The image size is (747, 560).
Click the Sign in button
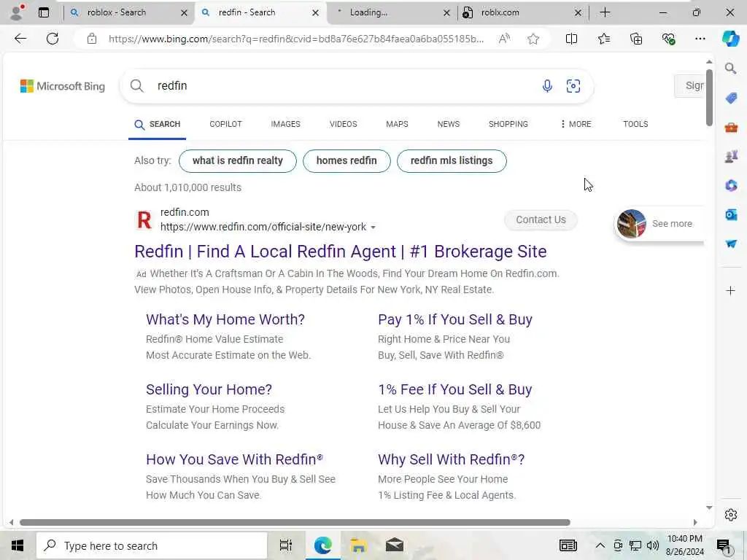[689, 86]
